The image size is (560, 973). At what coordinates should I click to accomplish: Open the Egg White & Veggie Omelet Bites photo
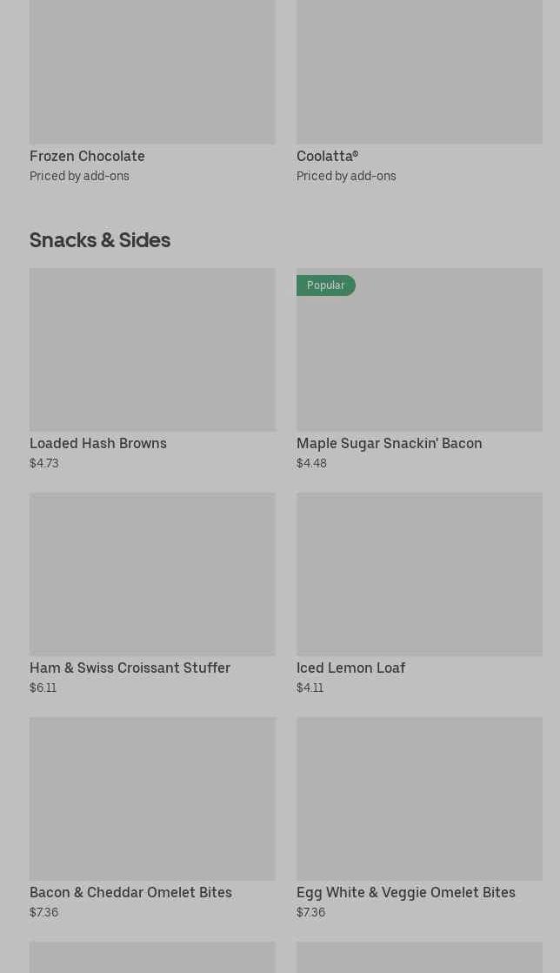[x=419, y=799]
